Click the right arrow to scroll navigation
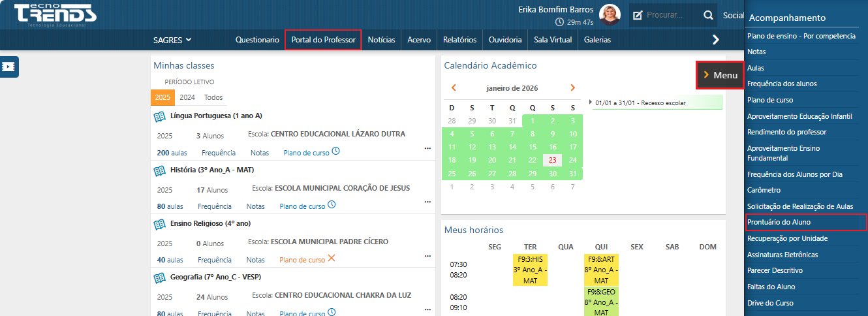868x316 pixels. 715,40
